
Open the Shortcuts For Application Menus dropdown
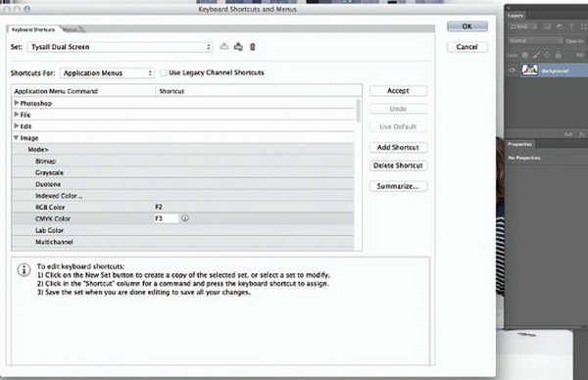pos(107,73)
